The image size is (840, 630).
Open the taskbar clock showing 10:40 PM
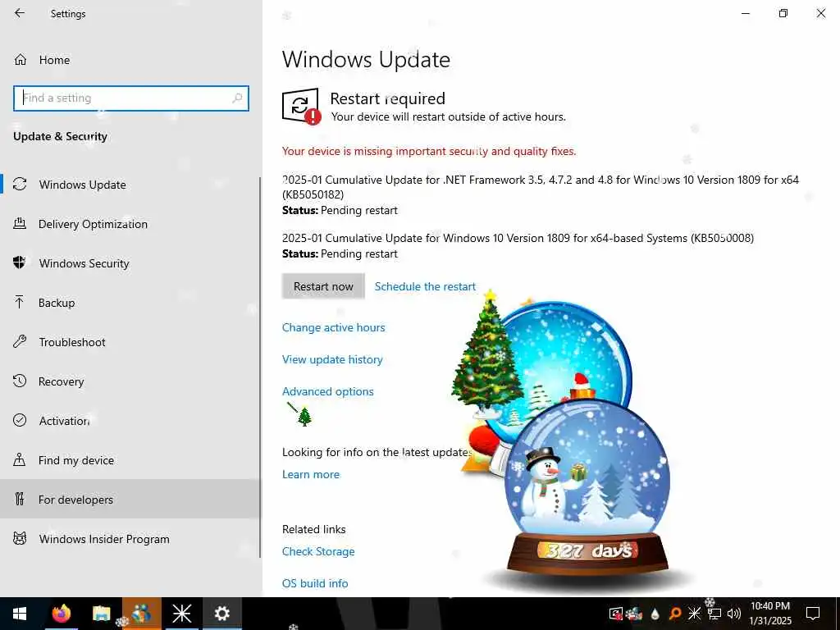(769, 614)
